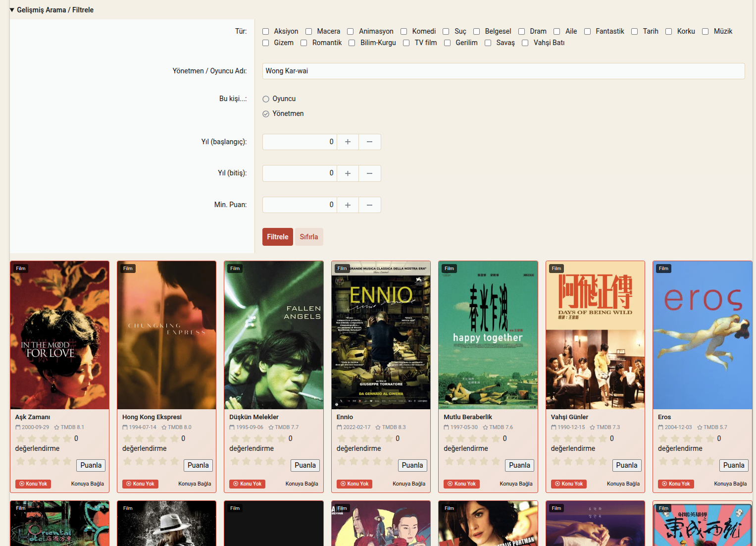Screen dimensions: 756x546
Task: Decrease the Min. Puan value
Action: point(370,205)
